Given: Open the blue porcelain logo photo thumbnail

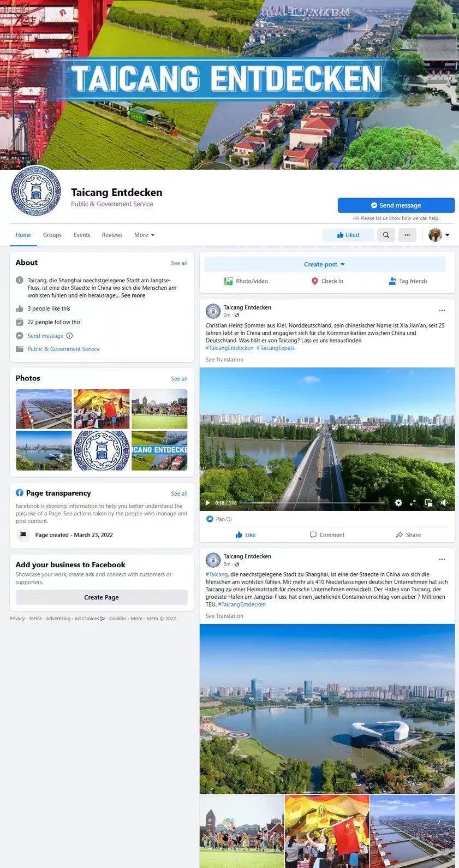Looking at the screenshot, I should pyautogui.click(x=102, y=450).
